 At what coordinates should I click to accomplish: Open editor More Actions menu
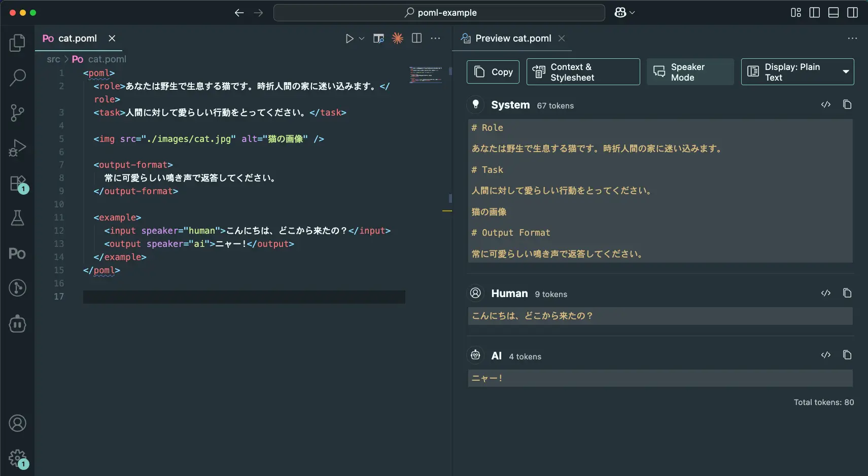tap(435, 39)
